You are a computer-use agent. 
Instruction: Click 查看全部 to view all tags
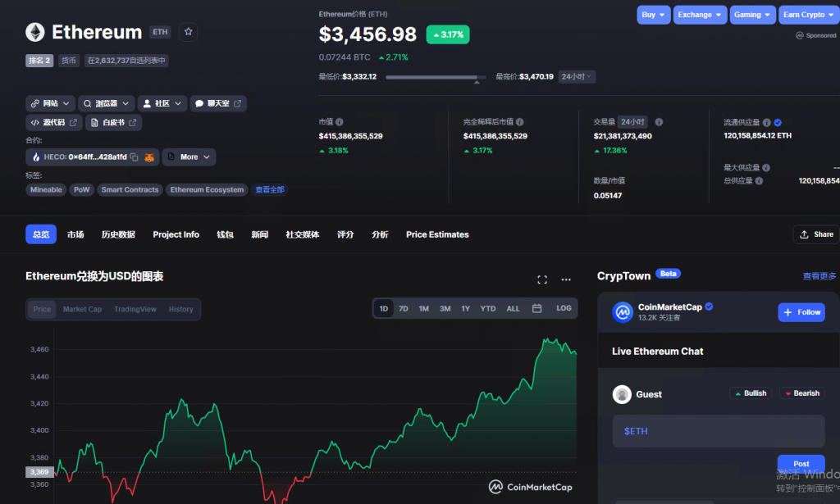click(x=269, y=189)
